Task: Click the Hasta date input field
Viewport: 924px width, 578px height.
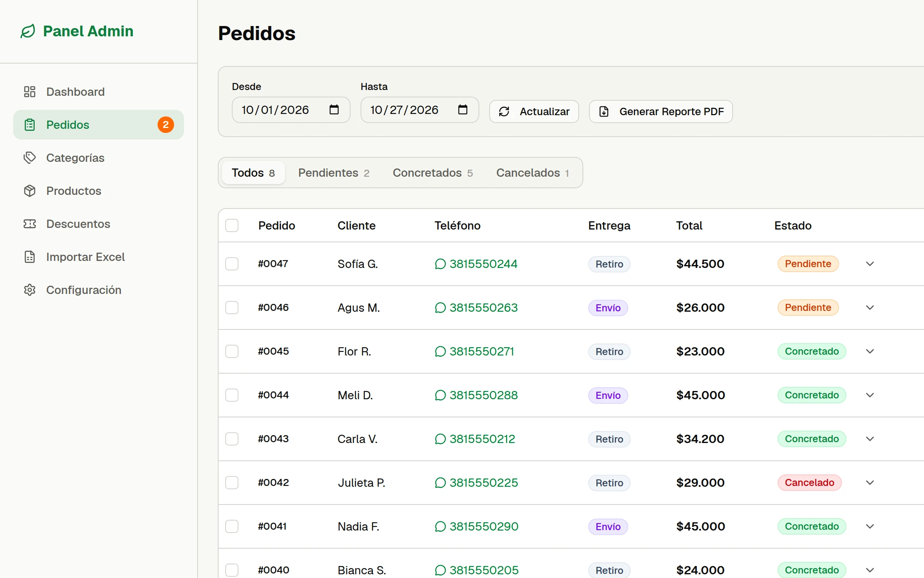Action: point(420,110)
